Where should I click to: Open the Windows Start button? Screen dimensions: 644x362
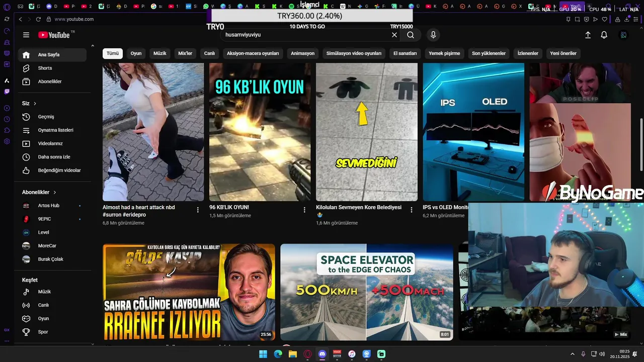pos(263,354)
